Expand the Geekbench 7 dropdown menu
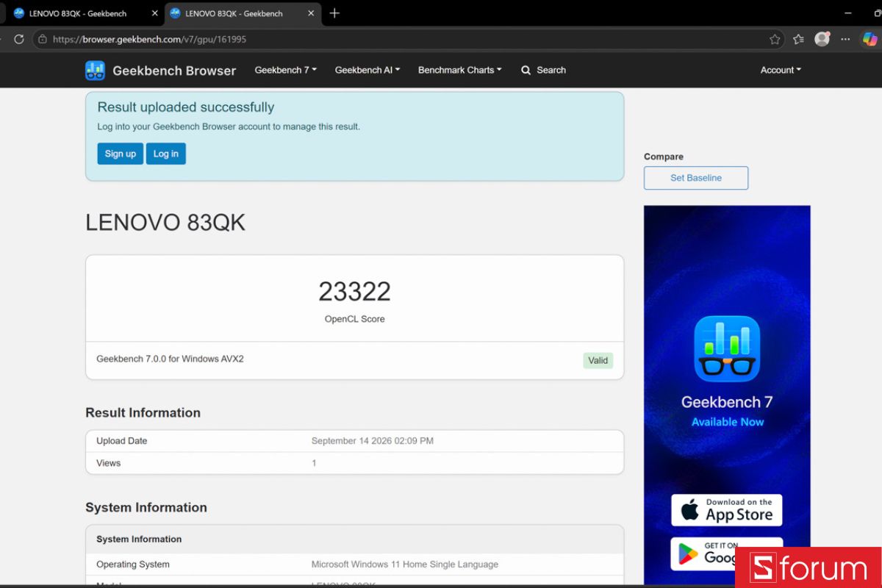This screenshot has height=588, width=882. pyautogui.click(x=285, y=71)
